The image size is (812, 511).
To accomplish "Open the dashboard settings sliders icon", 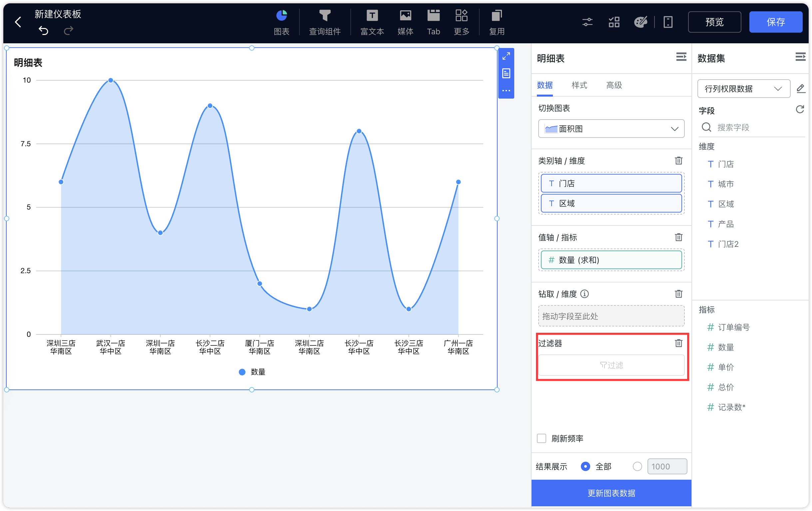I will pyautogui.click(x=588, y=22).
